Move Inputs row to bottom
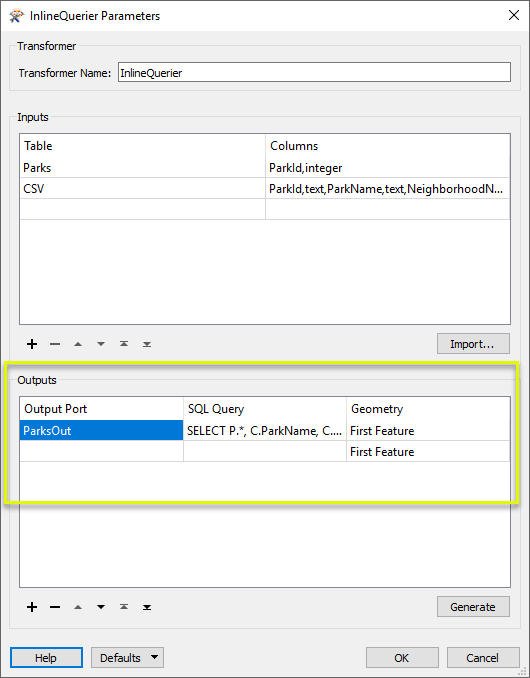Screen dimensions: 530x678 tap(147, 344)
